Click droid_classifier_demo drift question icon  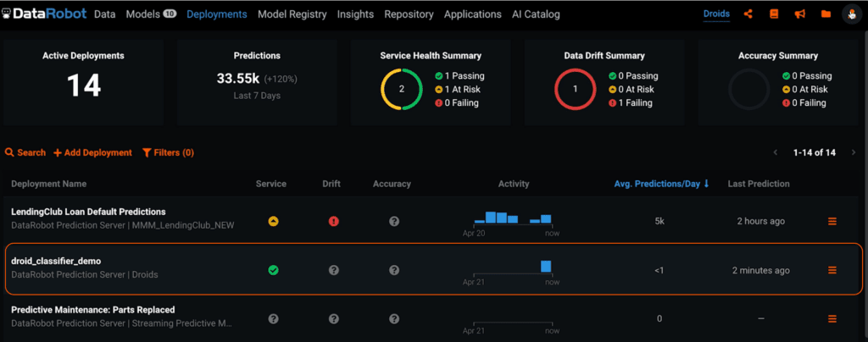(x=334, y=270)
